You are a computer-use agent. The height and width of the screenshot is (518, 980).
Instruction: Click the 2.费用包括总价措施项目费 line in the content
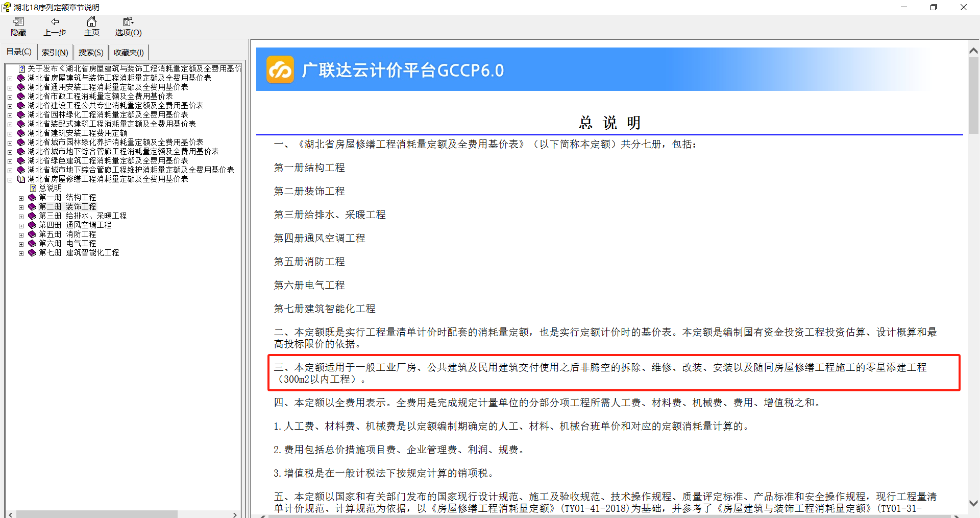(399, 450)
